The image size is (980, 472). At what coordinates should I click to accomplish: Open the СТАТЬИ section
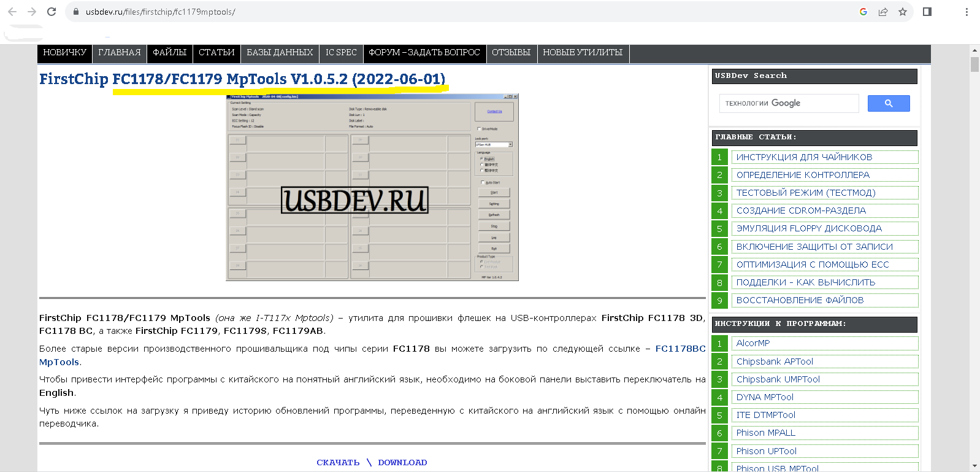(216, 53)
